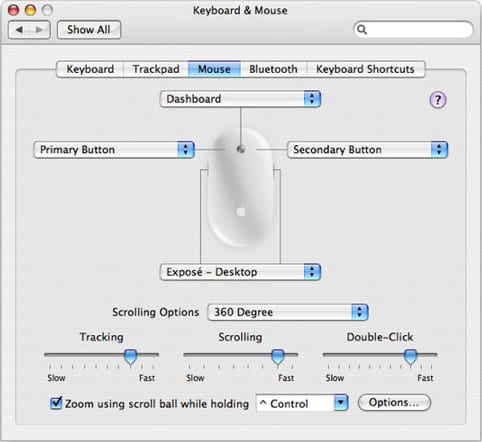Click the back navigation arrow
This screenshot has width=482, height=442.
[x=19, y=30]
